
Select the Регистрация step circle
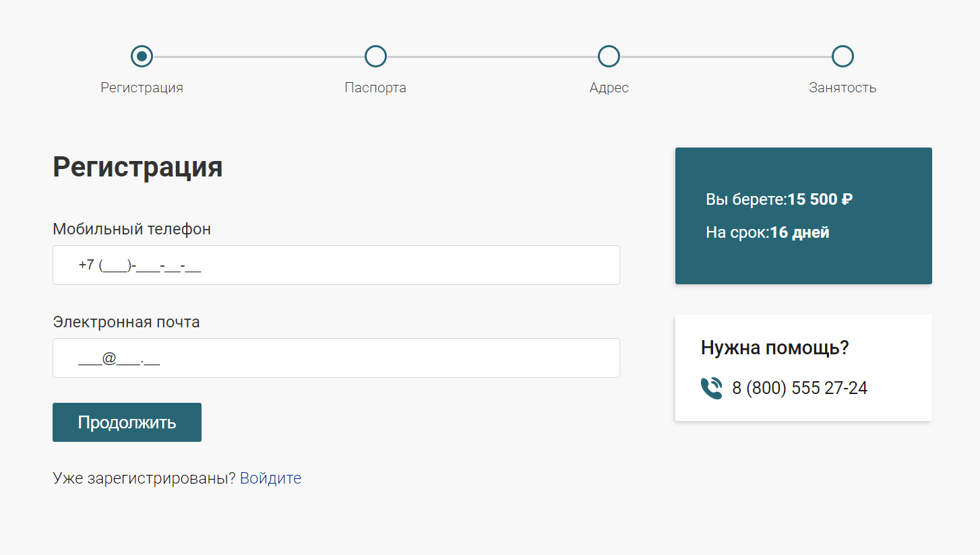point(142,56)
